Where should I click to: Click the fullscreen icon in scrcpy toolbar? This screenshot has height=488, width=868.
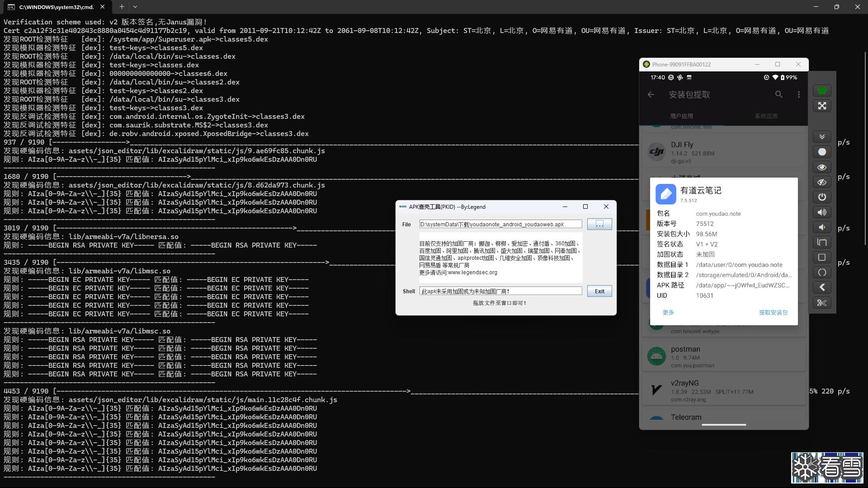coord(822,106)
